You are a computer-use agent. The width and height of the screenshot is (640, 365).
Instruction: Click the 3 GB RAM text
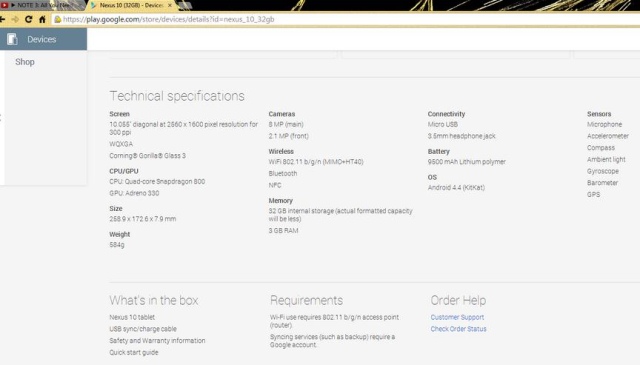point(283,231)
